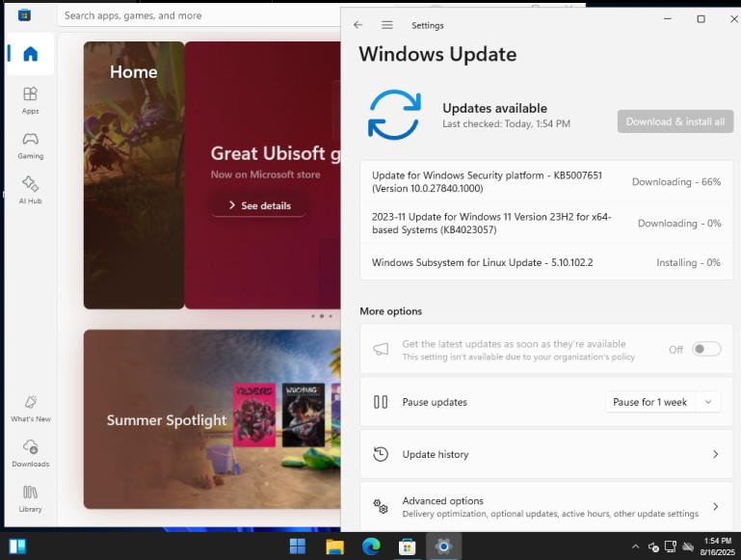741x560 pixels.
Task: Launch Microsoft Edge from taskbar
Action: 371,547
